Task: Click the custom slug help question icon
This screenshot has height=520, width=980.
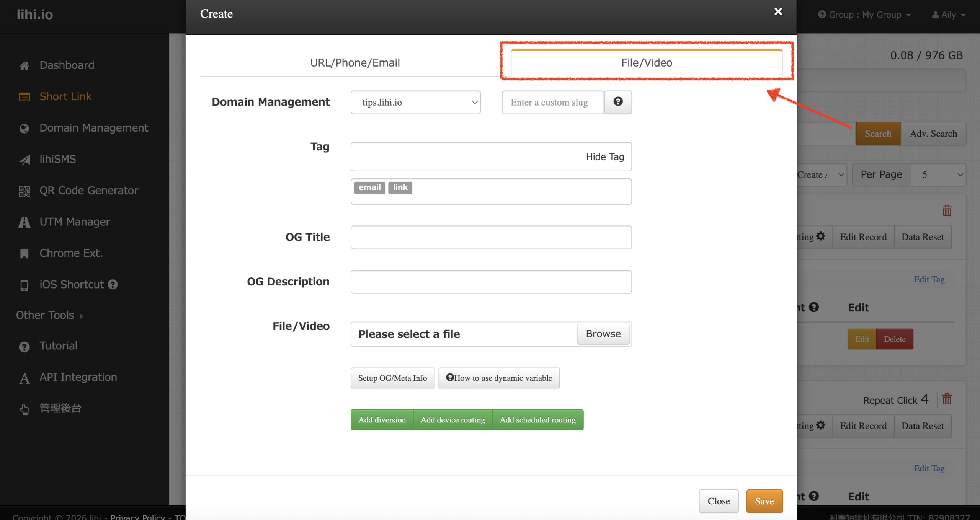Action: coord(617,102)
